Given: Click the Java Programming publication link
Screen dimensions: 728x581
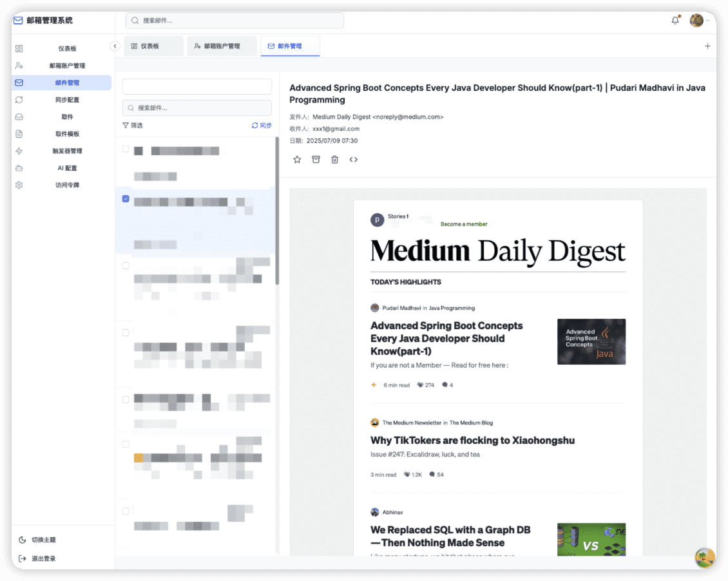Looking at the screenshot, I should tap(452, 308).
